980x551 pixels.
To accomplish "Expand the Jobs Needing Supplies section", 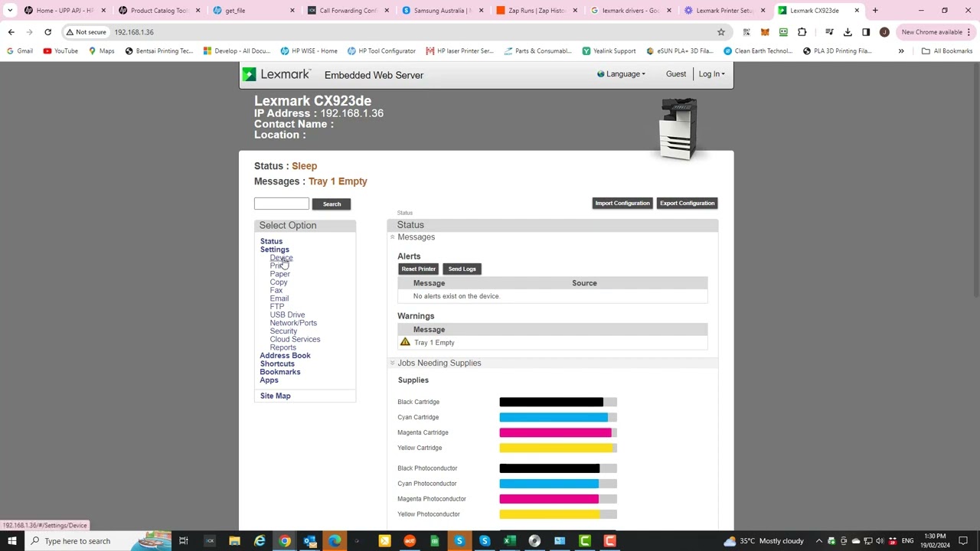I will 393,363.
